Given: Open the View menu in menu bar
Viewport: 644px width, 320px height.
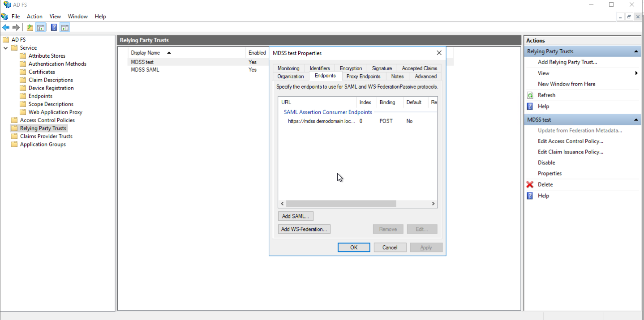Looking at the screenshot, I should (x=55, y=17).
